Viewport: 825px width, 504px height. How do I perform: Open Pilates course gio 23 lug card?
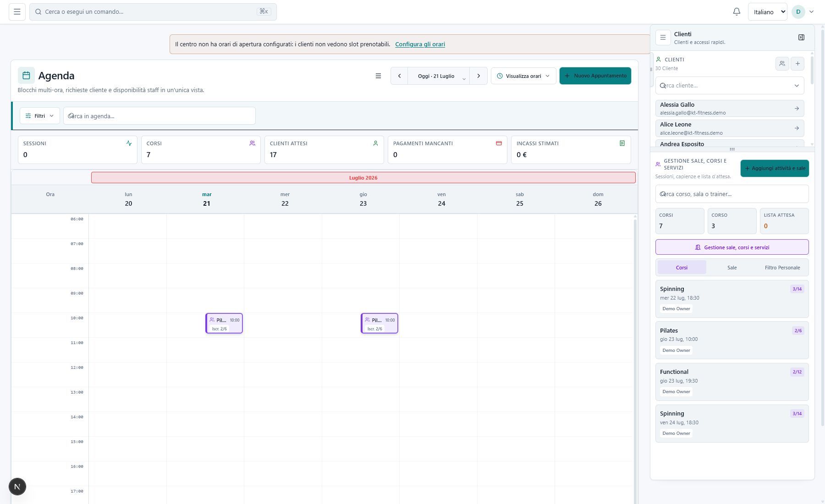732,340
